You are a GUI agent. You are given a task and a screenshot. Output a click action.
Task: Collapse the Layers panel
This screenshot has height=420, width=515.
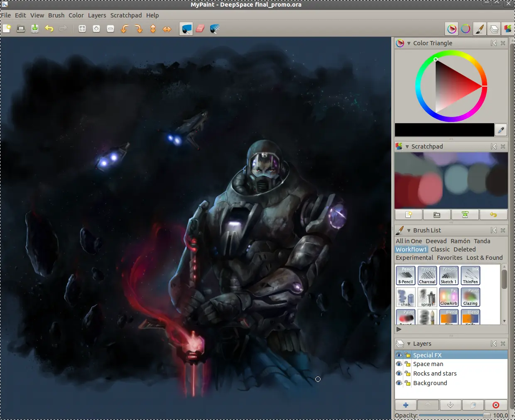click(409, 344)
